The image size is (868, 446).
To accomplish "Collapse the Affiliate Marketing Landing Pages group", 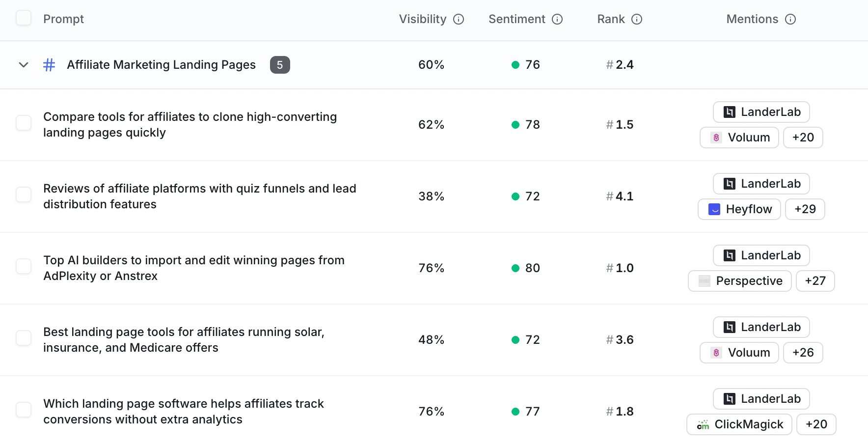I will coord(24,65).
